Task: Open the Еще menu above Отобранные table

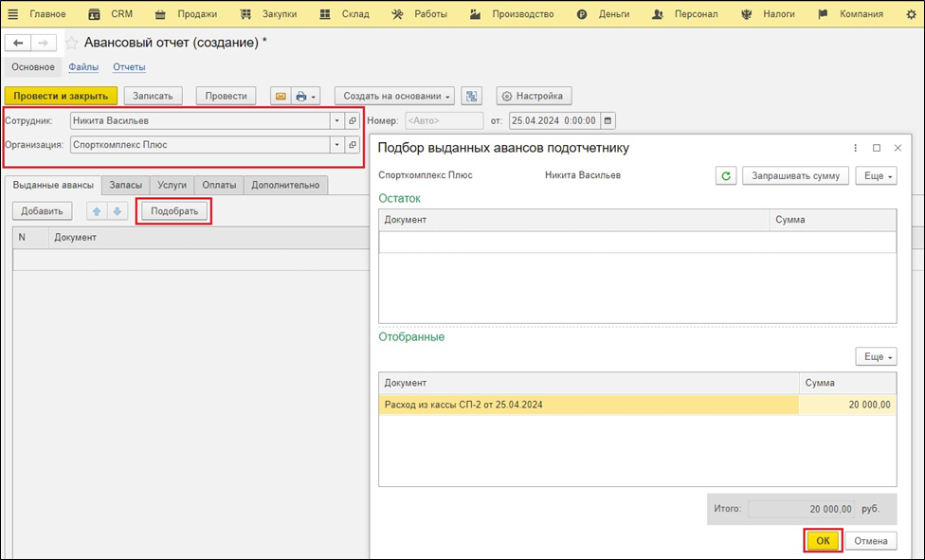Action: pyautogui.click(x=875, y=356)
